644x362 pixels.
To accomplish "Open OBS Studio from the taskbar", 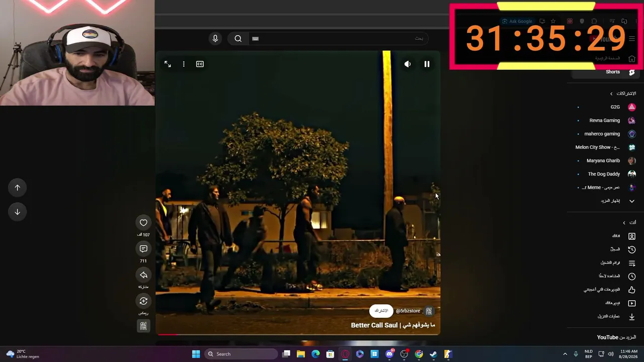I will tap(404, 354).
